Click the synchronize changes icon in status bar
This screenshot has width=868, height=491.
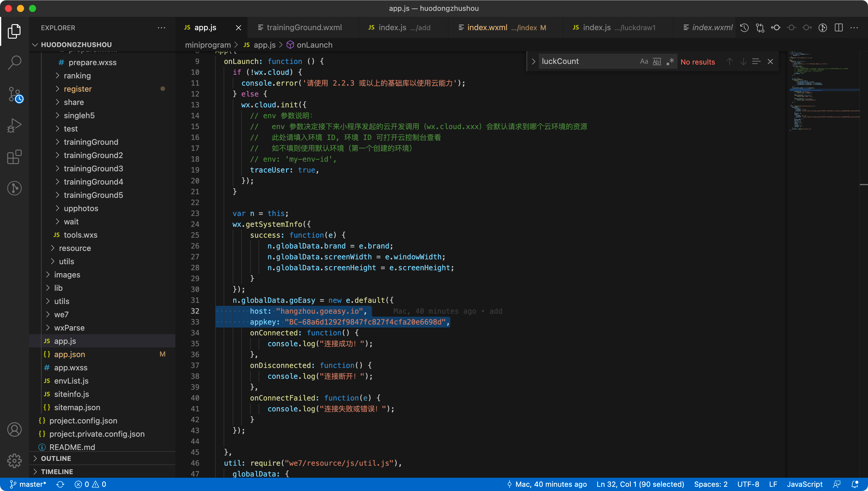[60, 484]
